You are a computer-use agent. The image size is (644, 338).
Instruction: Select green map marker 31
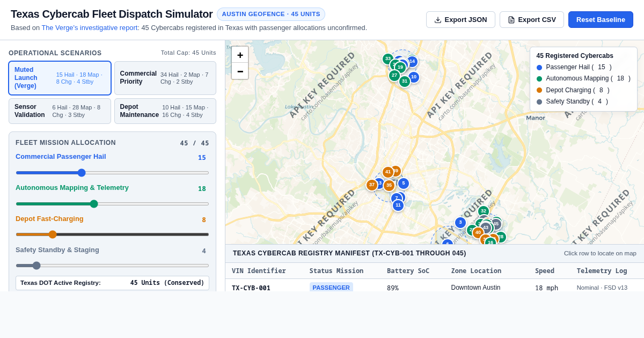tap(405, 82)
